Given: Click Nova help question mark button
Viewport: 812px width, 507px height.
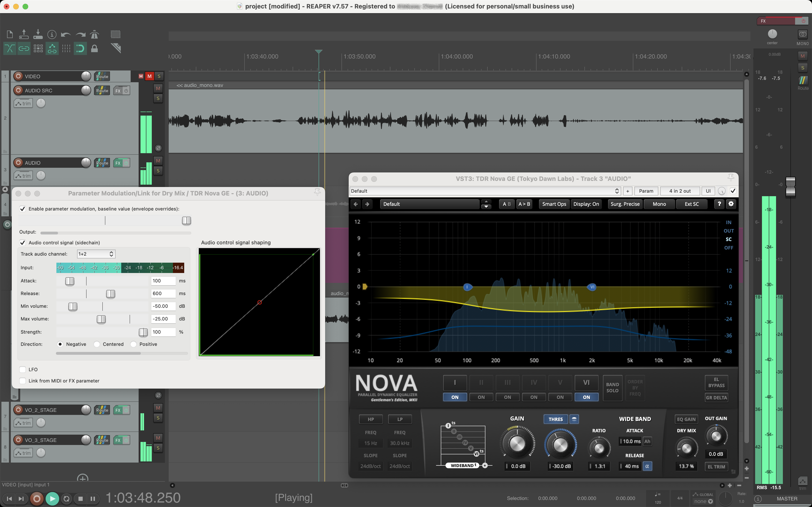Looking at the screenshot, I should 719,204.
